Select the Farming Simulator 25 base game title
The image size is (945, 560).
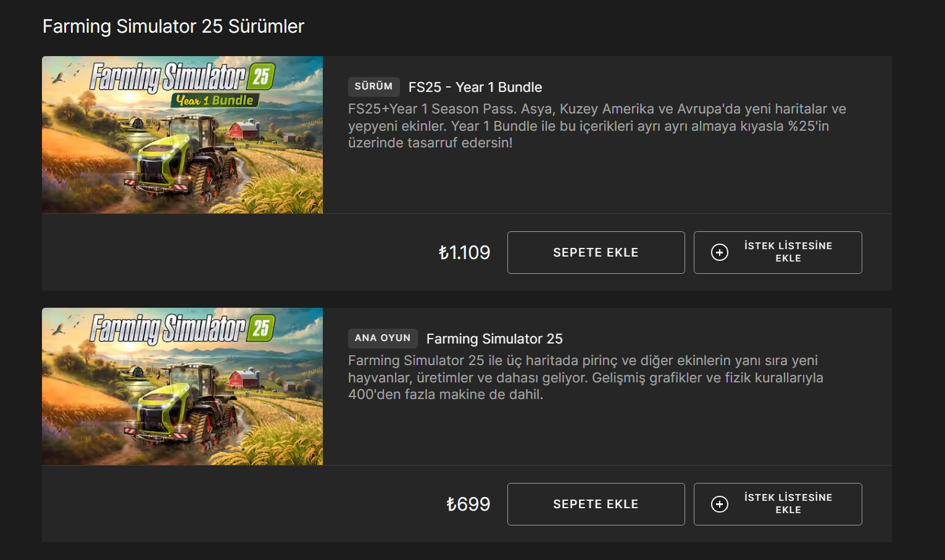[494, 339]
